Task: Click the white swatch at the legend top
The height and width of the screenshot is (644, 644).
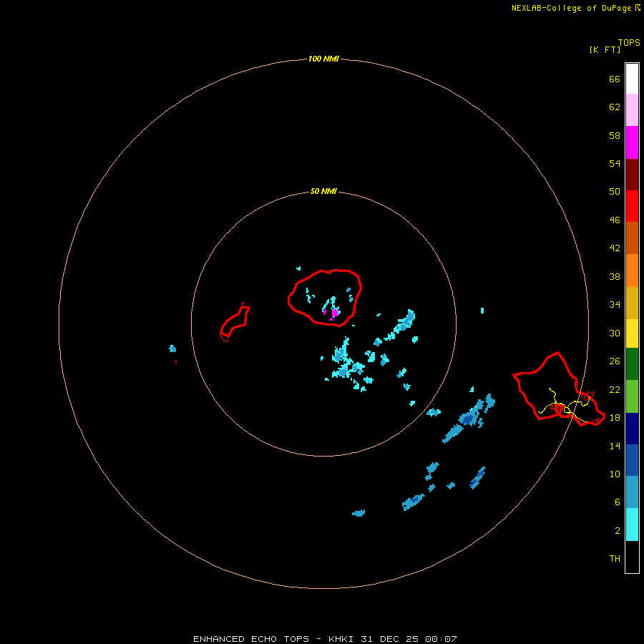Action: (632, 79)
